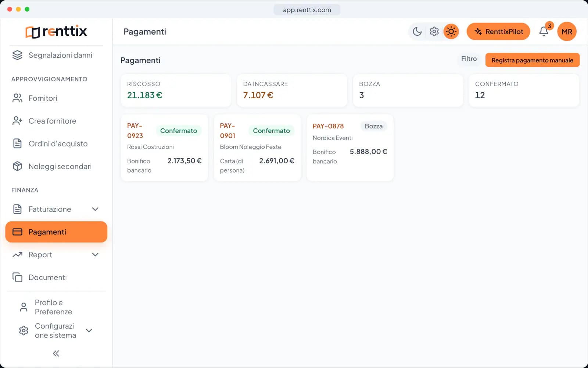Click Confermato badge on PAY-0923
This screenshot has height=368, width=588.
(x=179, y=131)
